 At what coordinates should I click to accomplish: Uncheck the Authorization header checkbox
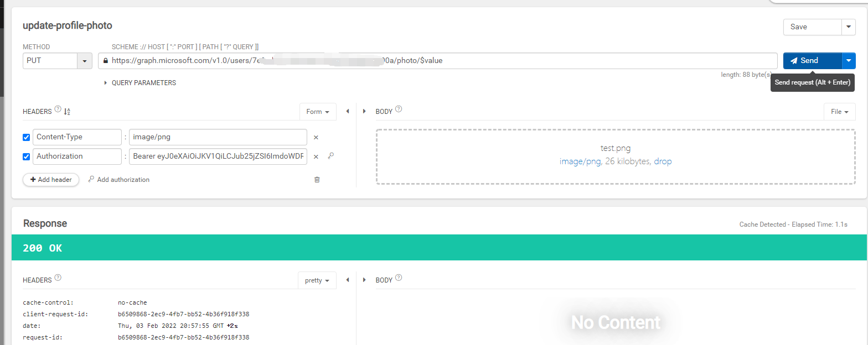(x=26, y=156)
